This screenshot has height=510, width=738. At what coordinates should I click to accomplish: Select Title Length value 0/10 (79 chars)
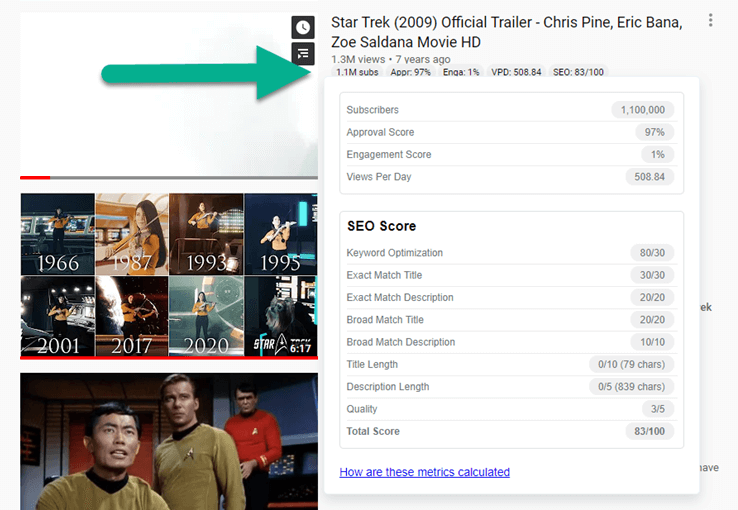[x=631, y=364]
